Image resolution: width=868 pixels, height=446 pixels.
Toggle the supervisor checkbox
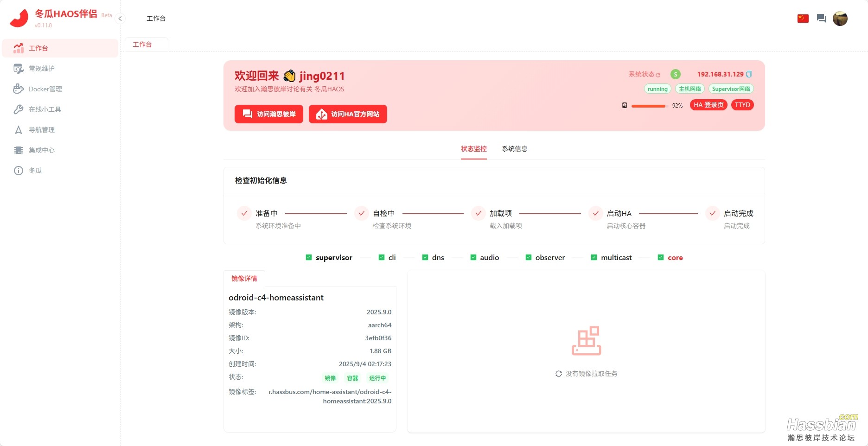pos(309,257)
